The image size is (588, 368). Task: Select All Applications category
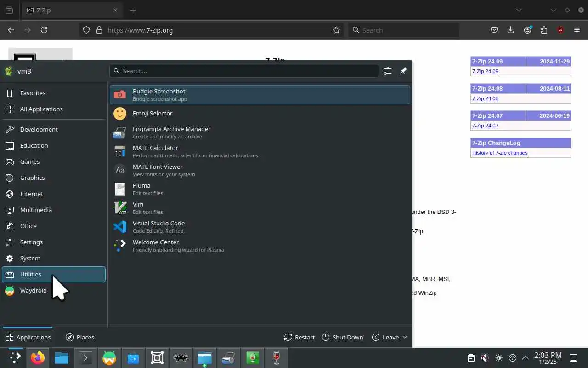coord(54,109)
